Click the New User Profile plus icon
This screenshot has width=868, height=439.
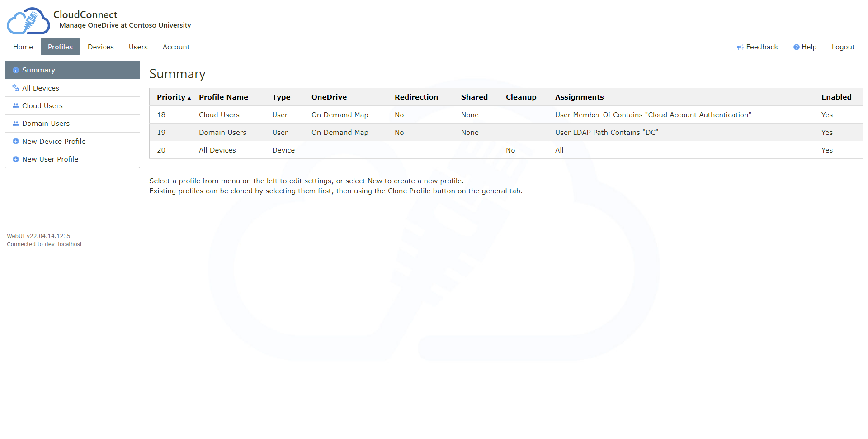click(16, 159)
